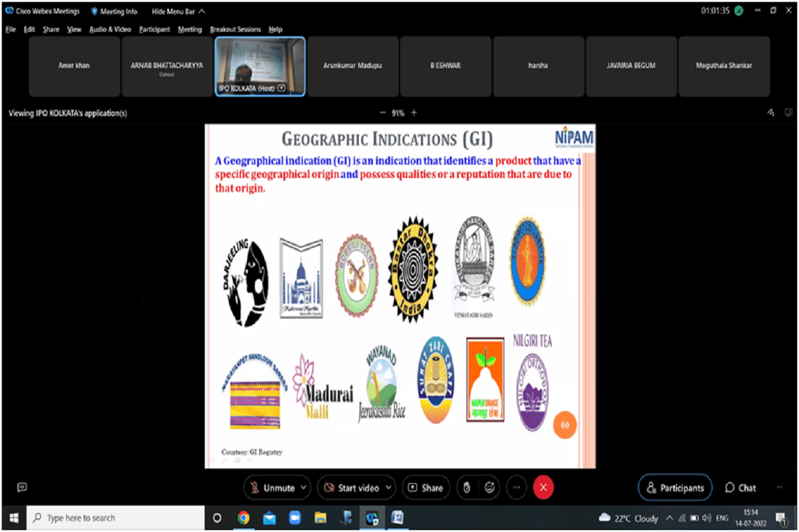Viewport: 799px width, 532px height.
Task: Open closed captions icon at bottom left
Action: (x=22, y=487)
